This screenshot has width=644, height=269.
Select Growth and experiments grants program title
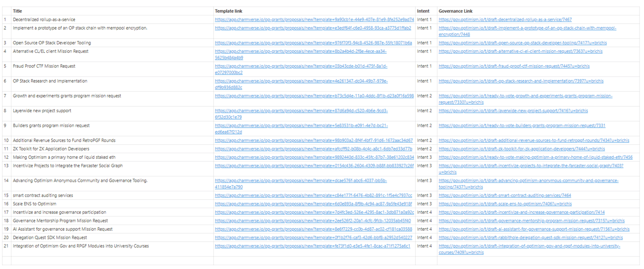pos(67,96)
